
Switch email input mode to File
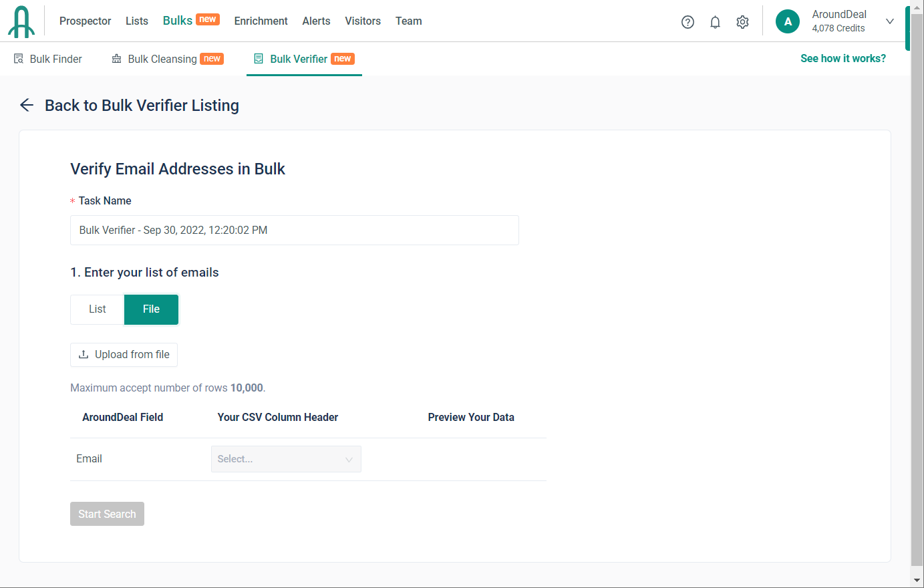151,309
